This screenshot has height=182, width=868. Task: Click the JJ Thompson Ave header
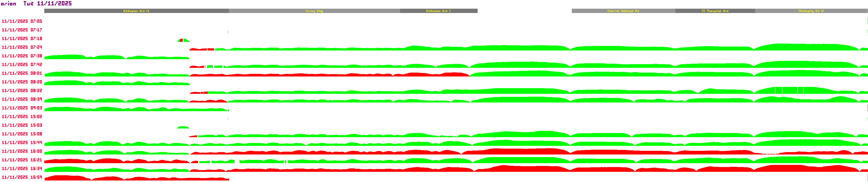715,11
